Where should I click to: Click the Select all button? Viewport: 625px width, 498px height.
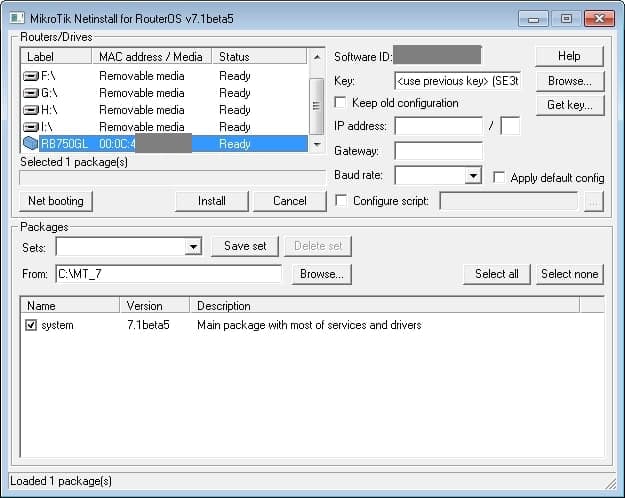point(497,274)
